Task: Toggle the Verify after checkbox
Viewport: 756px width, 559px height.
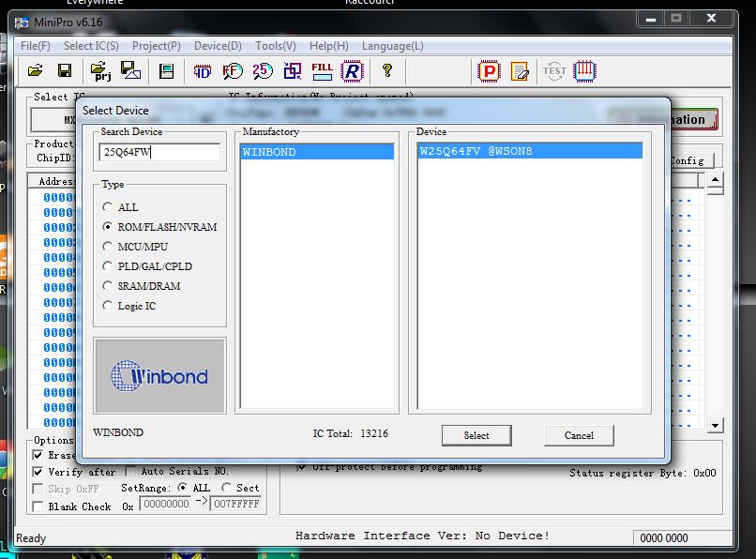Action: point(38,471)
